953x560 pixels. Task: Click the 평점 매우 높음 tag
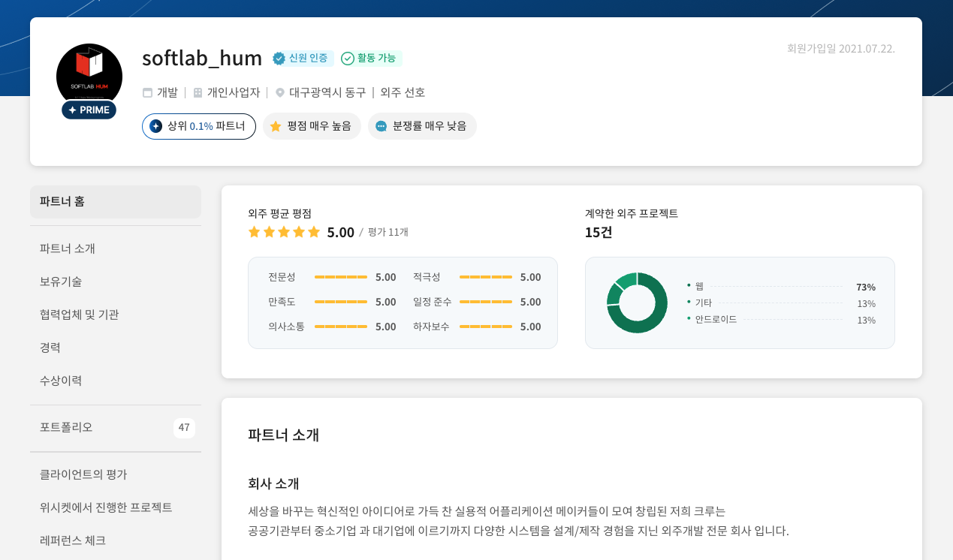(x=312, y=126)
